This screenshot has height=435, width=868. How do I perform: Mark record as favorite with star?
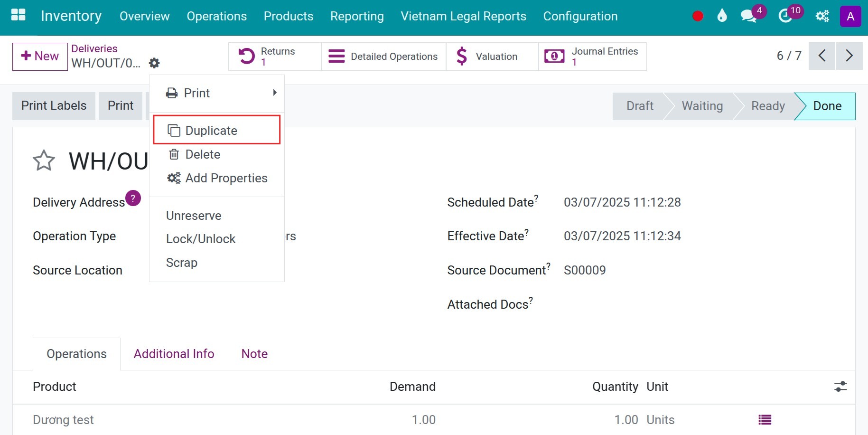pyautogui.click(x=44, y=161)
